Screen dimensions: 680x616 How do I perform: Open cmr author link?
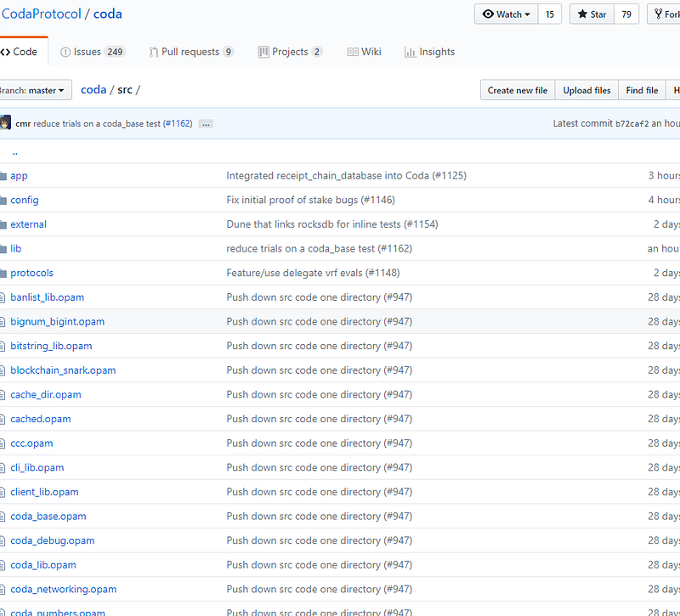(23, 123)
